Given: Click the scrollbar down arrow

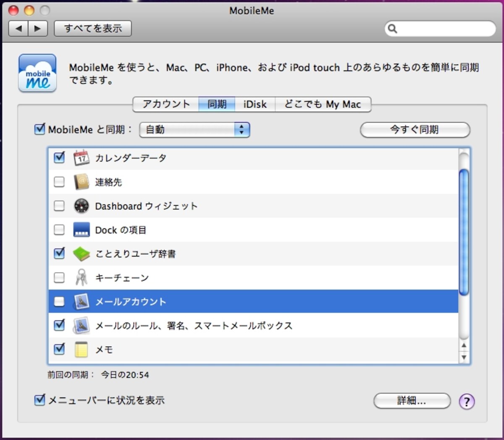Looking at the screenshot, I should [464, 357].
